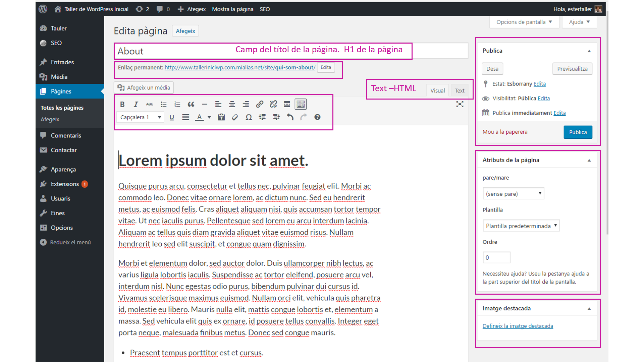Undo the last edit with the arrow icon
Screen dimensions: 644x362
tap(290, 117)
